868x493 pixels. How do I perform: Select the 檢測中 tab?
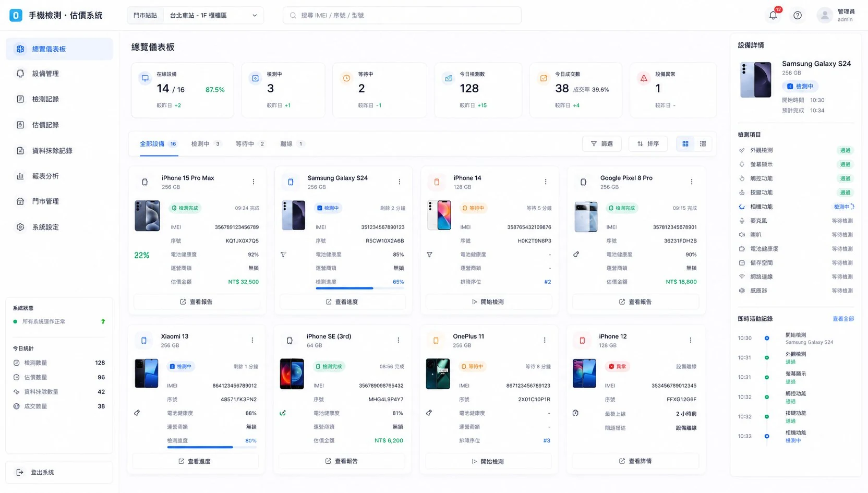coord(206,144)
